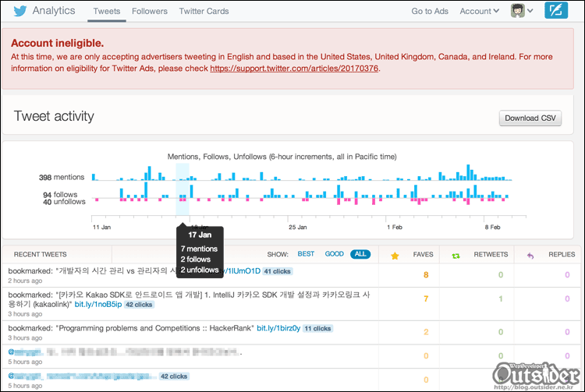585x392 pixels.
Task: Open the profile avatar menu
Action: point(522,11)
